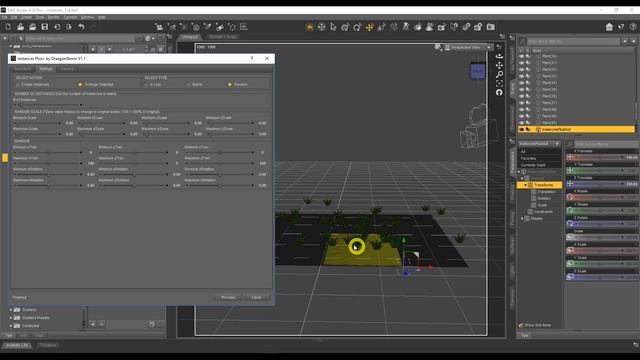This screenshot has width=640, height=360.
Task: Click the Y Rotate property icon
Action: point(570,211)
